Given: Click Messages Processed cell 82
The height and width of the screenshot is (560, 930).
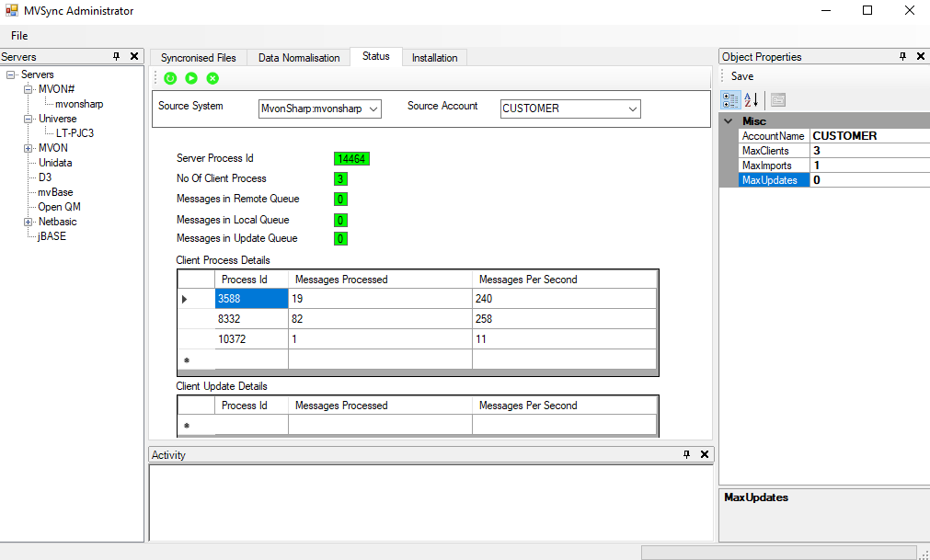Looking at the screenshot, I should [x=380, y=319].
